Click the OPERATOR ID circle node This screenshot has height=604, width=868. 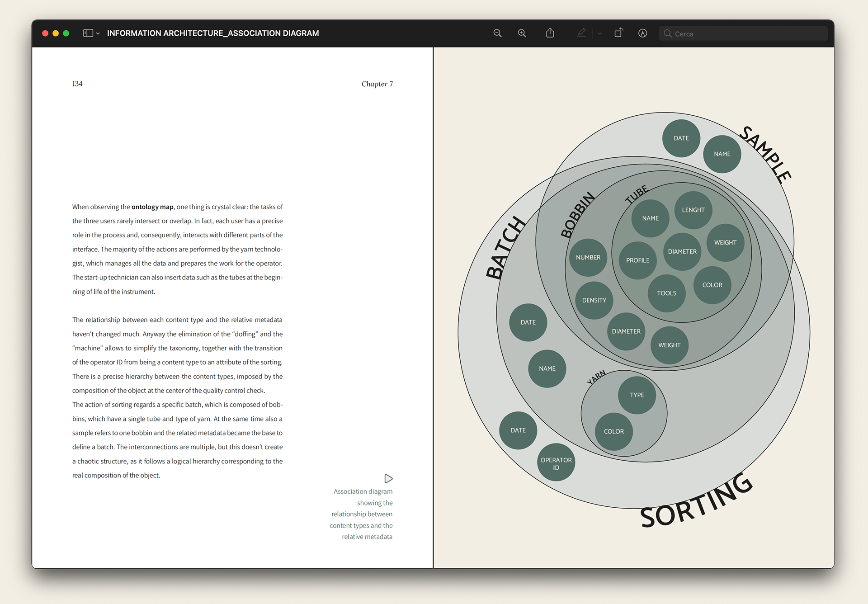(x=556, y=462)
